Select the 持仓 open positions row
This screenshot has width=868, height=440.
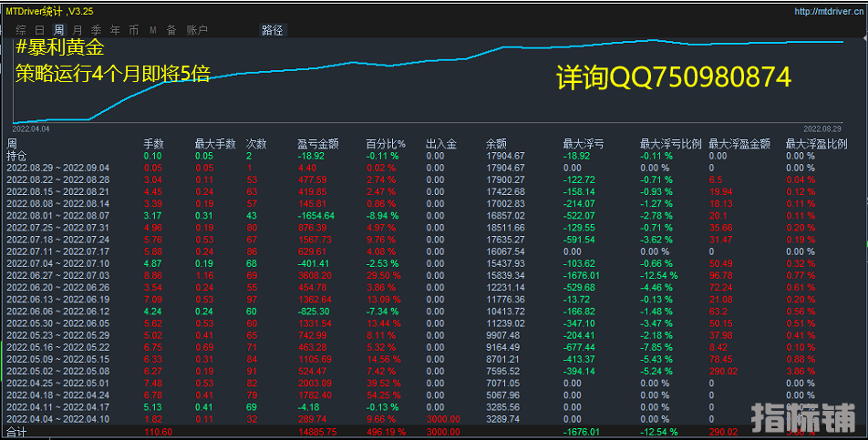click(x=17, y=156)
